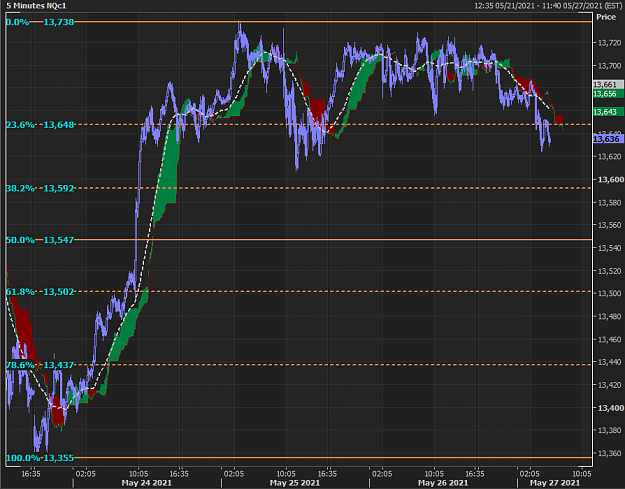Click the 13,500 price axis tick

point(609,293)
